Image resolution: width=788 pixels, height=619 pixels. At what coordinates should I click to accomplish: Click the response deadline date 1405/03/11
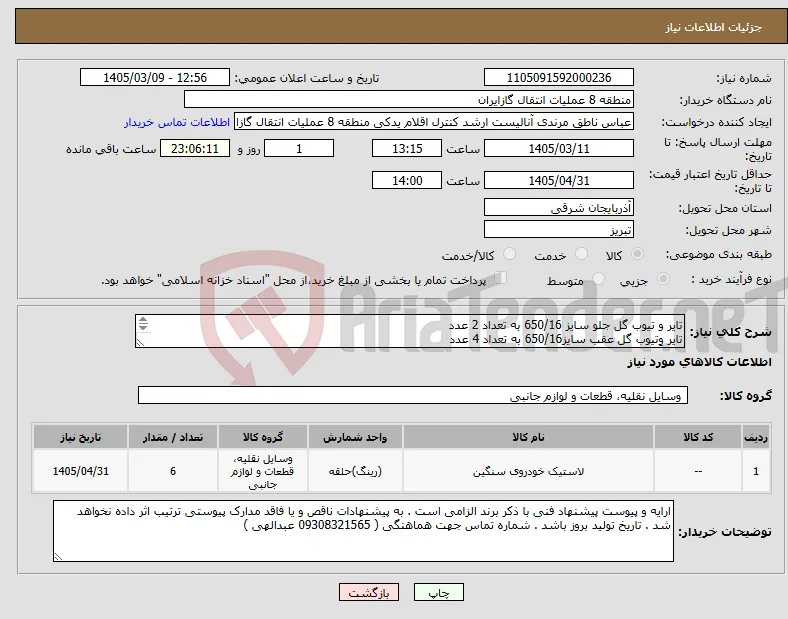pyautogui.click(x=559, y=149)
